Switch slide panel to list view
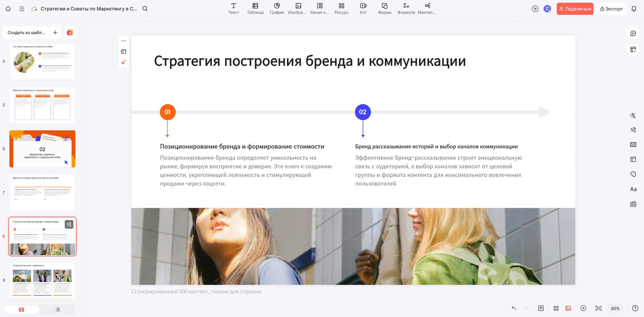 coord(58,309)
